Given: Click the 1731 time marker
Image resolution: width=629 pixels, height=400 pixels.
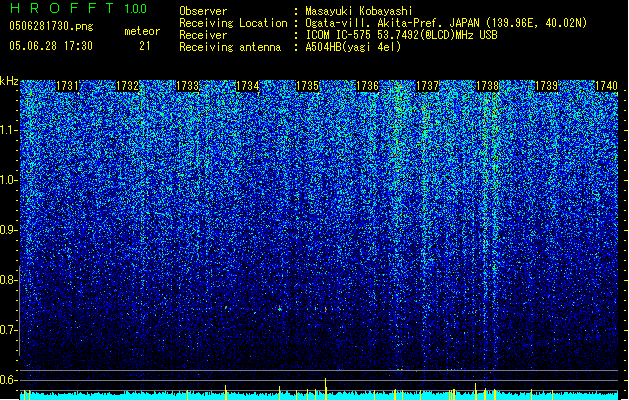Looking at the screenshot, I should 67,86.
